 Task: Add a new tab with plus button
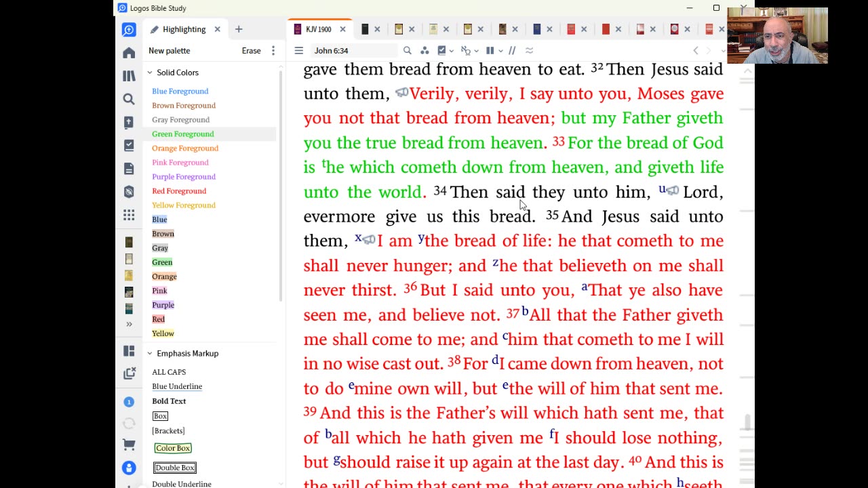click(239, 29)
